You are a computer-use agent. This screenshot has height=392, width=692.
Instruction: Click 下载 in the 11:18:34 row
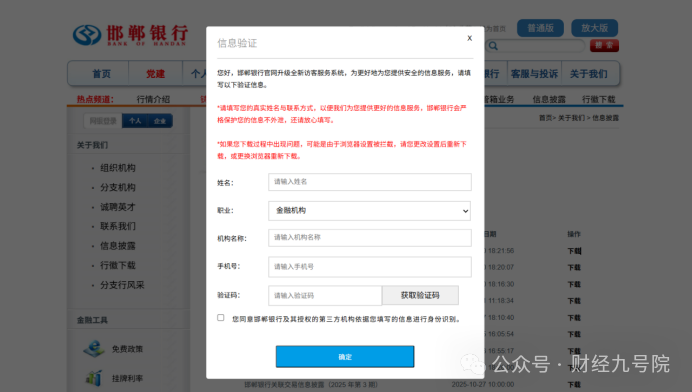574,301
